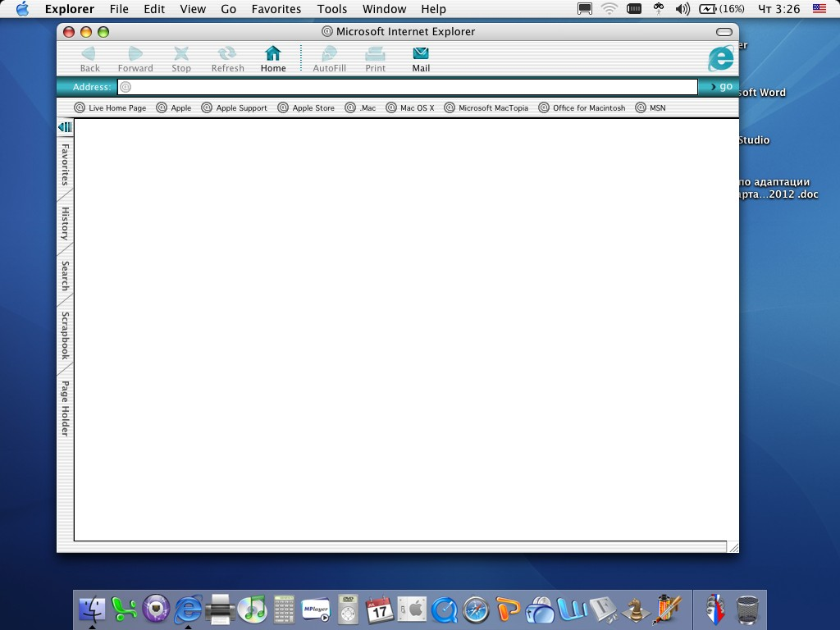
Task: Open Mail from the toolbar
Action: [421, 59]
